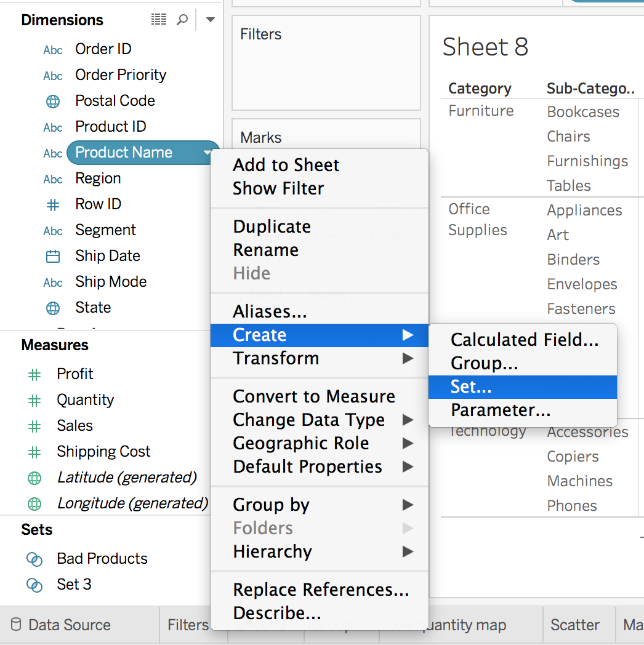The height and width of the screenshot is (645, 644).
Task: Click the globe icon beside Postal Code
Action: pyautogui.click(x=53, y=102)
